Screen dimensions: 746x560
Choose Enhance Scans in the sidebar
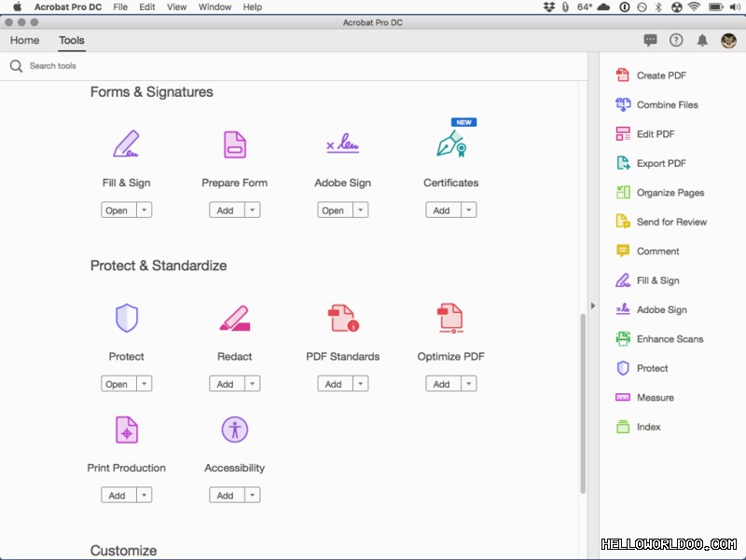click(659, 339)
